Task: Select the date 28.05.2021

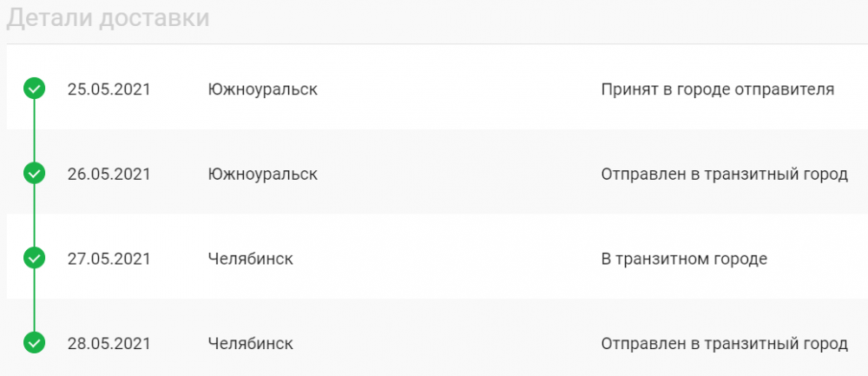Action: (109, 343)
